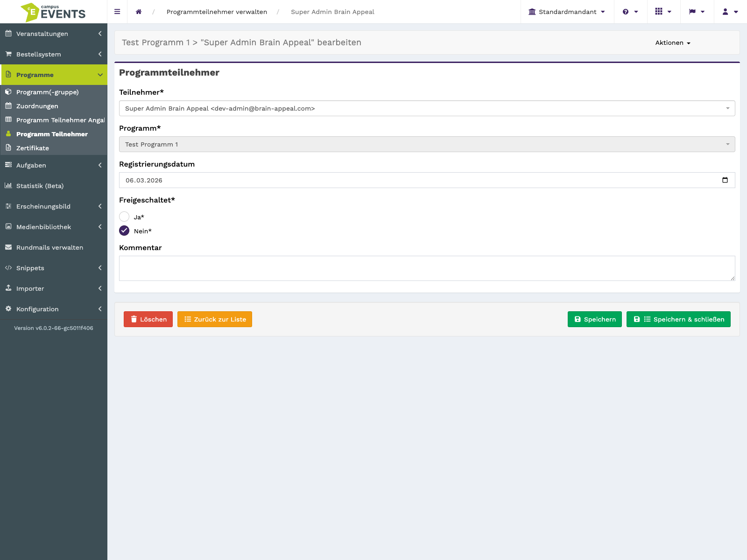Image resolution: width=747 pixels, height=560 pixels.
Task: Open Rundmails verwalten in sidebar
Action: [x=54, y=247]
